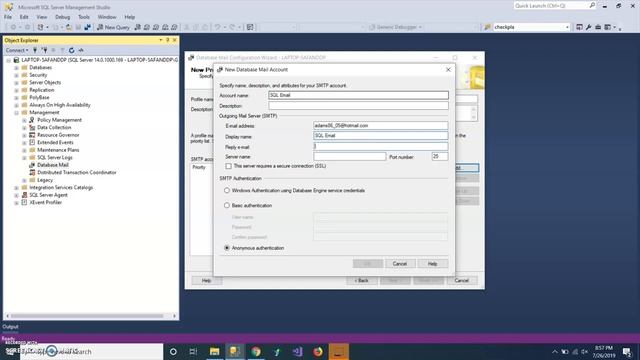Click the XEvent Profiler node icon

24,202
